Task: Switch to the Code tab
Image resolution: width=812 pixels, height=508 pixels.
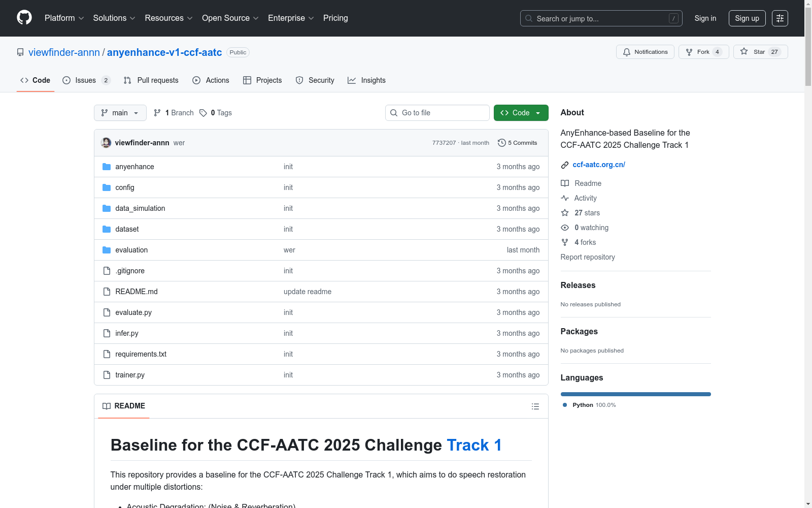Action: (x=36, y=80)
